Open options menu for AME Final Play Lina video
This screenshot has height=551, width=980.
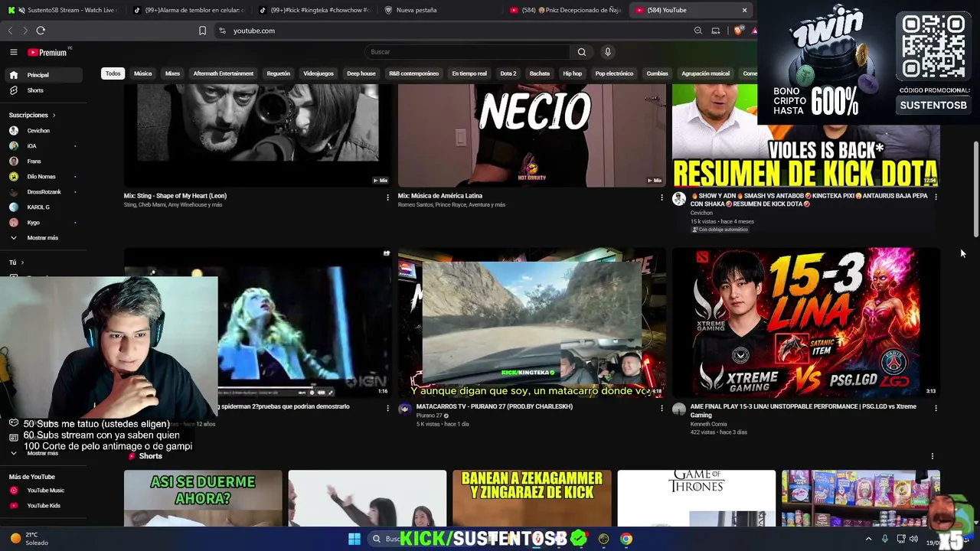click(x=936, y=409)
